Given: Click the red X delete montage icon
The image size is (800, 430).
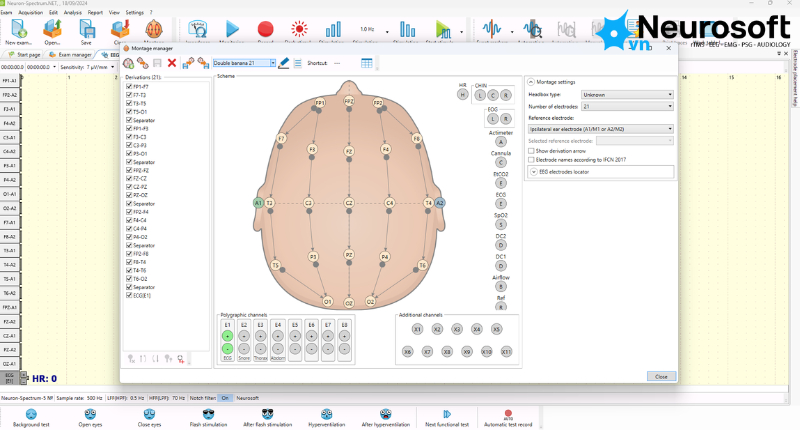Looking at the screenshot, I should 172,63.
